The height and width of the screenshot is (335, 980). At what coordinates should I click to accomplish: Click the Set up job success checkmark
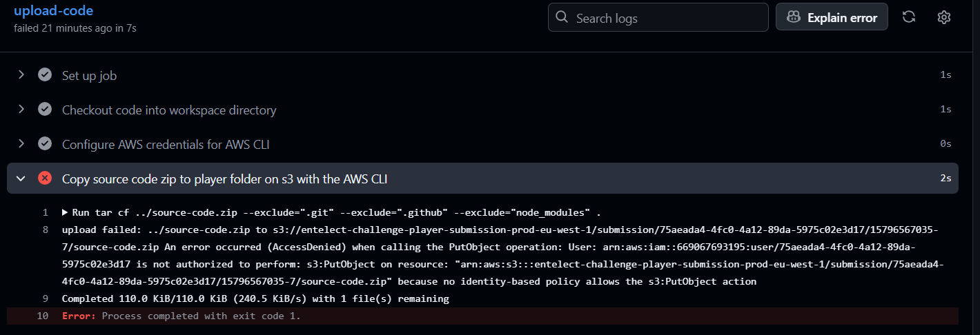[45, 75]
